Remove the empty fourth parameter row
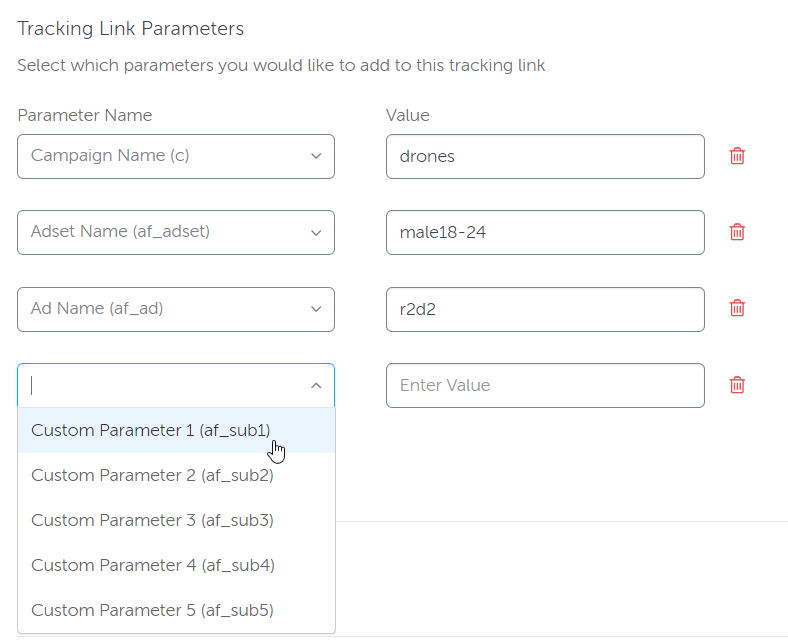Screen dimensions: 788x640 click(x=737, y=385)
